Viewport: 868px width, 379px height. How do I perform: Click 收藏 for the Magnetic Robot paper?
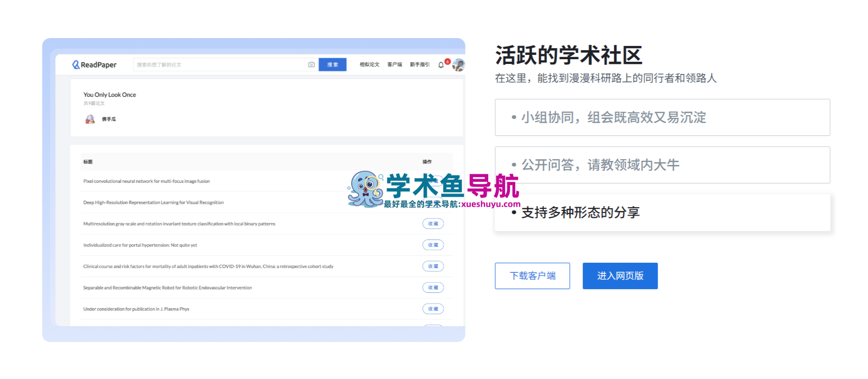click(433, 288)
